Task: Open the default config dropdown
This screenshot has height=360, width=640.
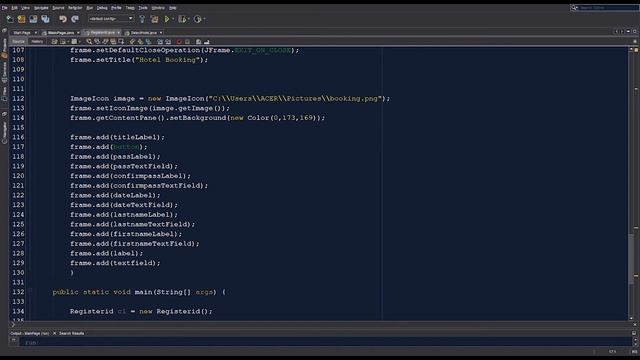Action: [x=111, y=19]
